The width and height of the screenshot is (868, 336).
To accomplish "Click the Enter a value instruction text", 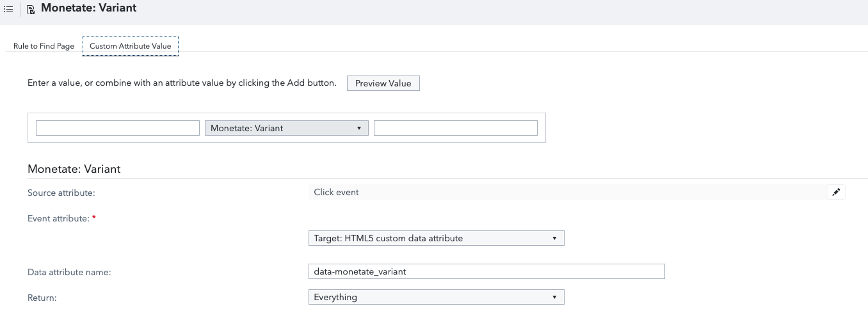I will point(182,83).
